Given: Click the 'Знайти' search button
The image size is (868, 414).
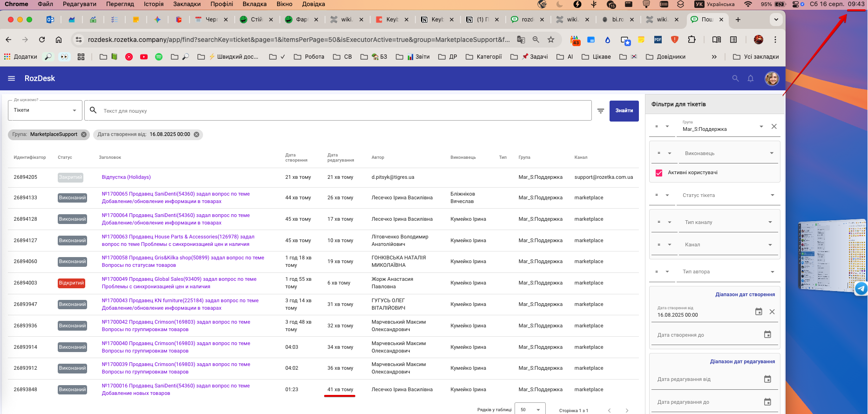Looking at the screenshot, I should (x=624, y=111).
